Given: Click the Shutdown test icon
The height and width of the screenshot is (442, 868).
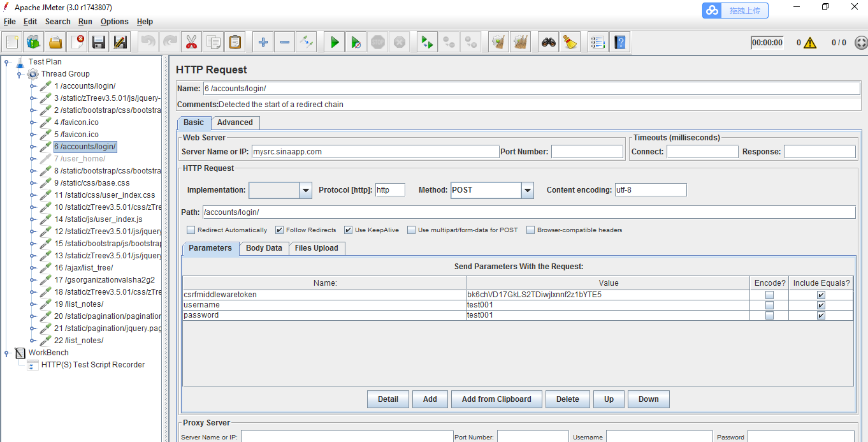Looking at the screenshot, I should tap(400, 43).
